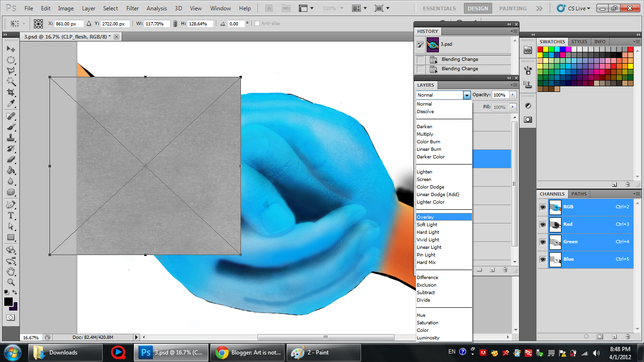Select the Pen tool
The image size is (644, 362).
10,205
